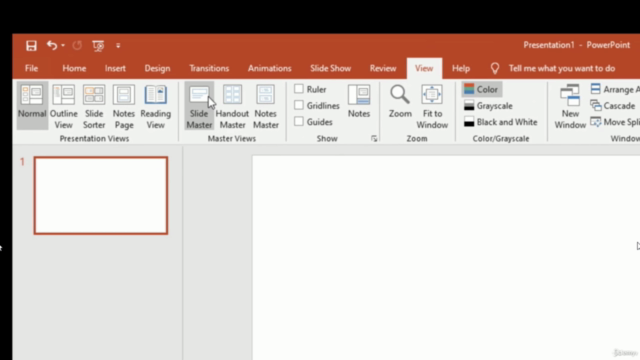Open the Help tab
This screenshot has width=640, height=360.
coord(461,69)
